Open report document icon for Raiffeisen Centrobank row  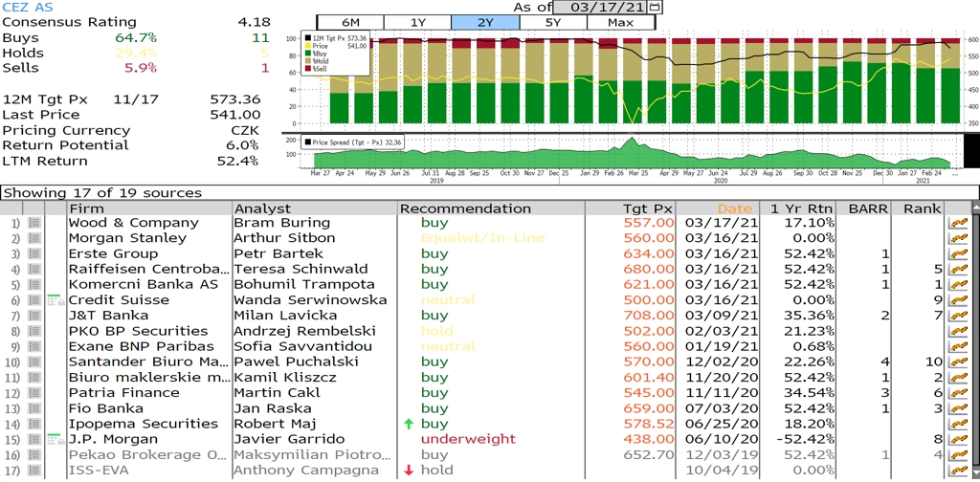point(34,269)
